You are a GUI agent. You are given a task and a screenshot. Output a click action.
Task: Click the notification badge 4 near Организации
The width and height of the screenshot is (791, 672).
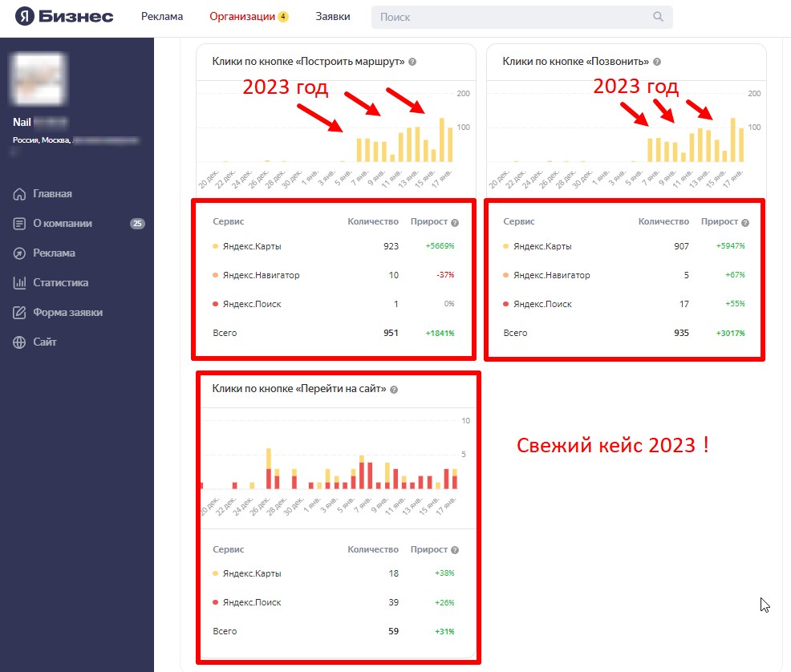283,17
